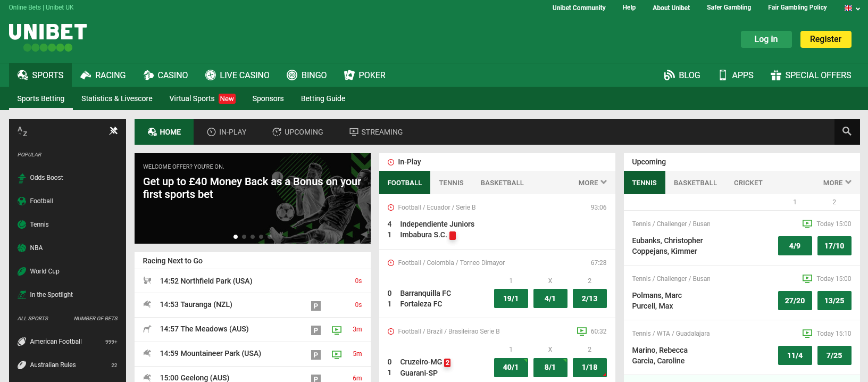Screen dimensions: 868x382
Task: Click live stream icon for Brasileirao match
Action: click(x=582, y=331)
